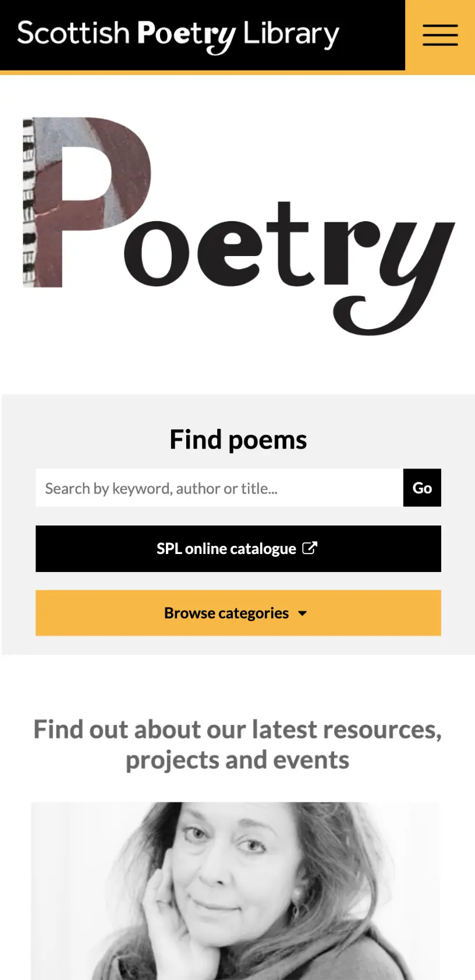Focus the keyword, author or title search field
This screenshot has height=980, width=475.
pos(219,488)
